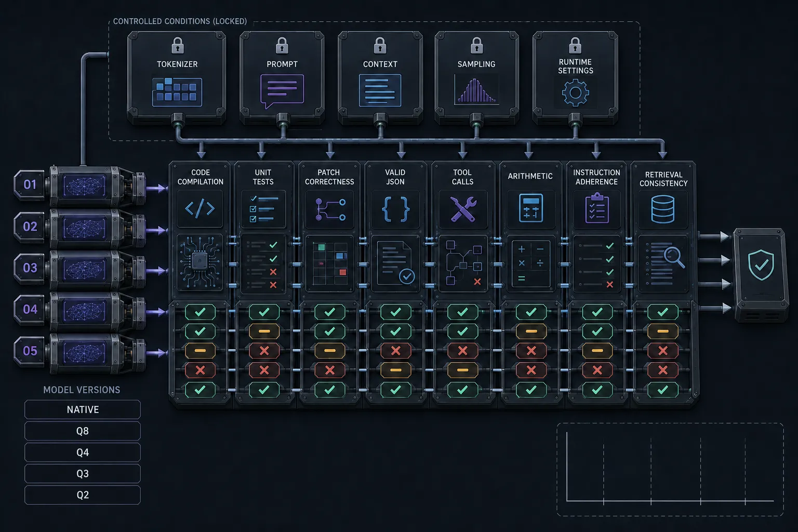Viewport: 798px width, 532px height.
Task: Click the model 01 number badge
Action: tap(30, 184)
